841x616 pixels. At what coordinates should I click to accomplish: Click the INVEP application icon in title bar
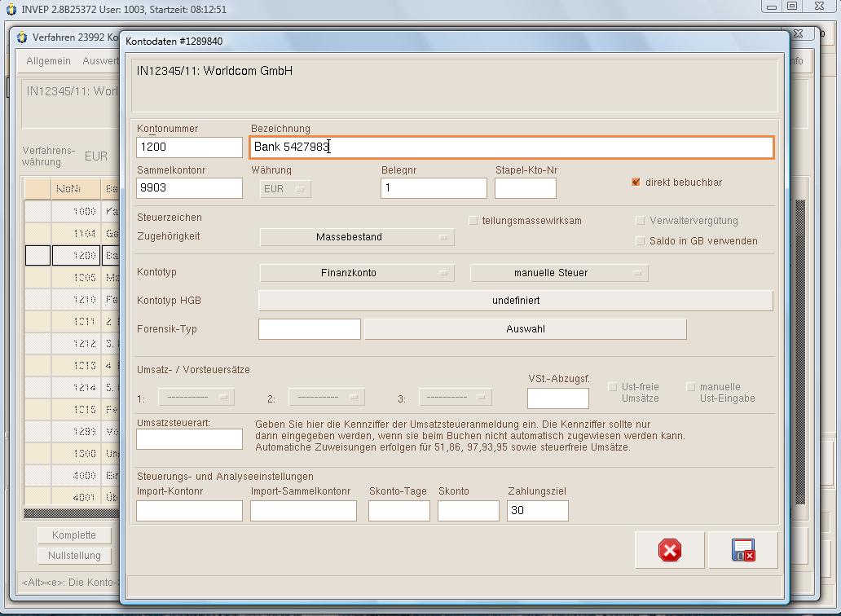[11, 10]
